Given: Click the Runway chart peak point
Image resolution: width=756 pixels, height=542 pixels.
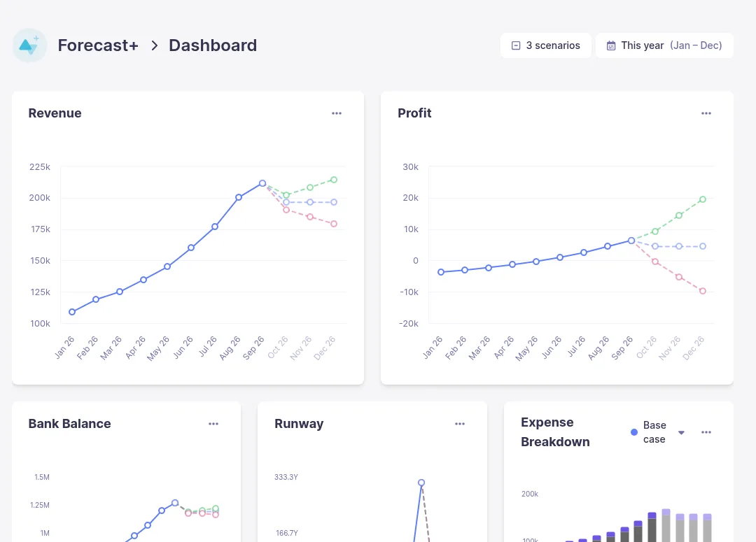Looking at the screenshot, I should (421, 483).
